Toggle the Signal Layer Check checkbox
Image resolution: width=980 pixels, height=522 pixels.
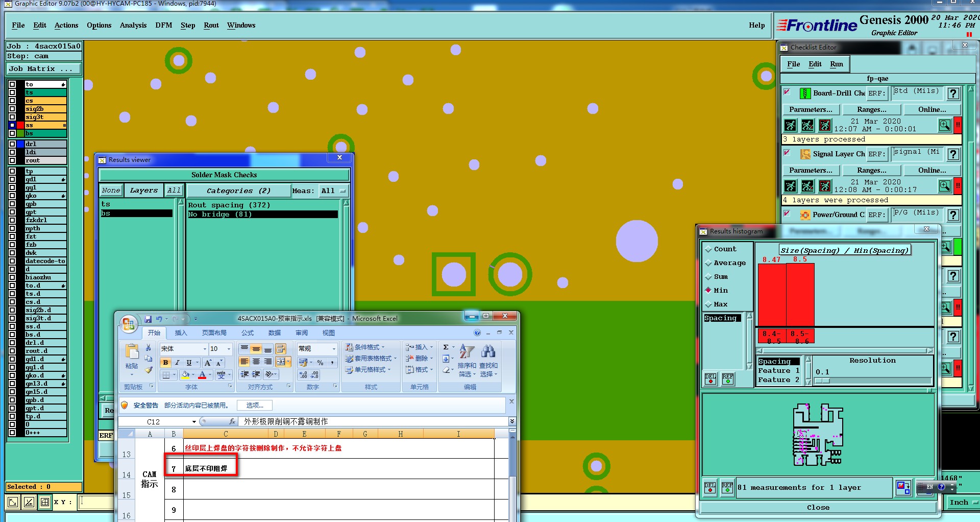click(787, 153)
